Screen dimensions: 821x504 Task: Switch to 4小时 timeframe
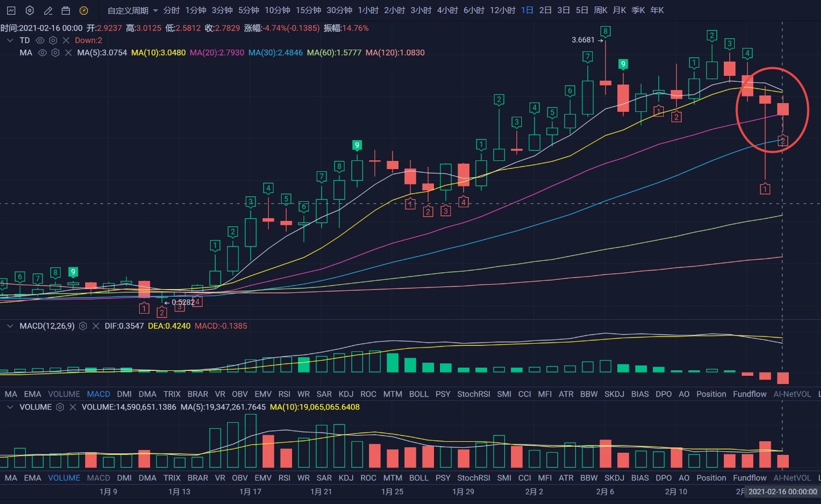tap(448, 10)
